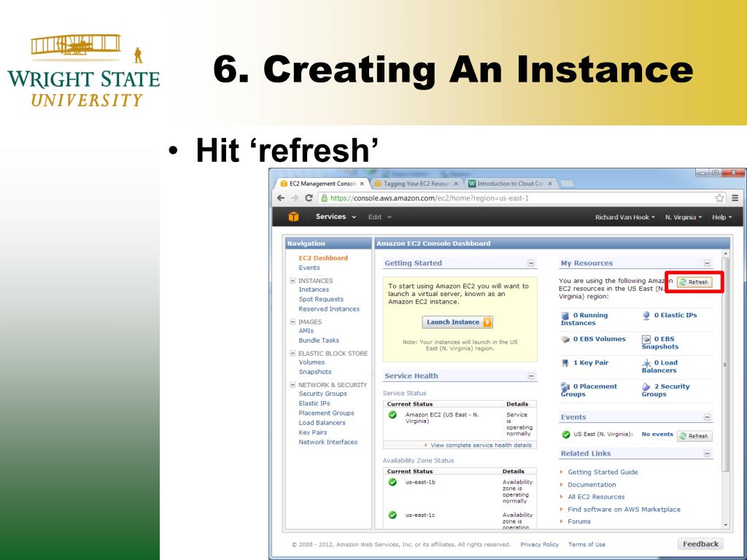Open Network Interfaces in navigation
747x560 pixels.
[328, 442]
